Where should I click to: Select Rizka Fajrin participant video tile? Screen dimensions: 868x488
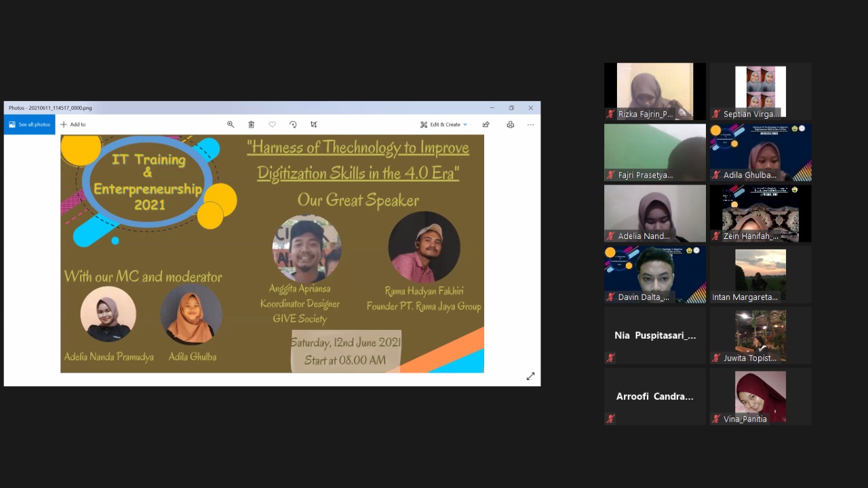[654, 90]
